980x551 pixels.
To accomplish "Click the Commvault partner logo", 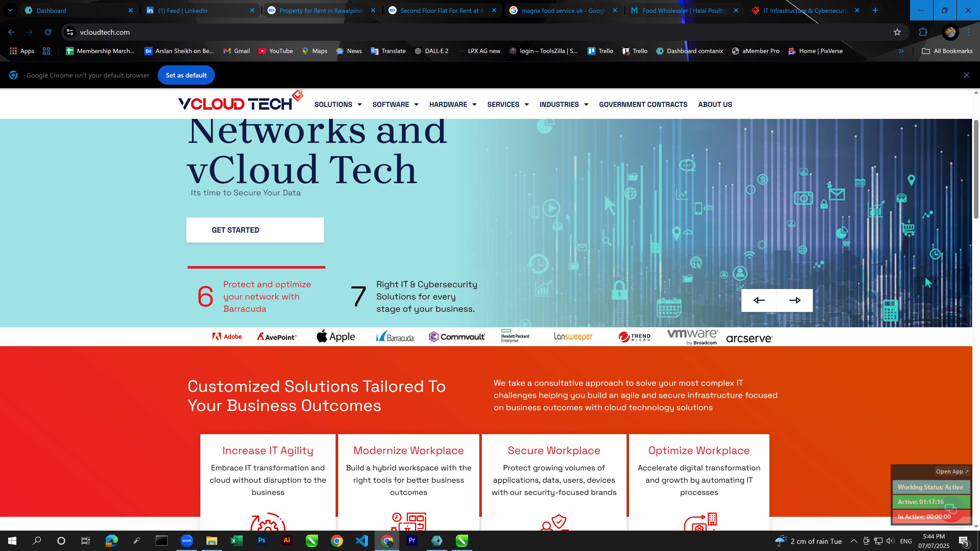I will [x=457, y=336].
